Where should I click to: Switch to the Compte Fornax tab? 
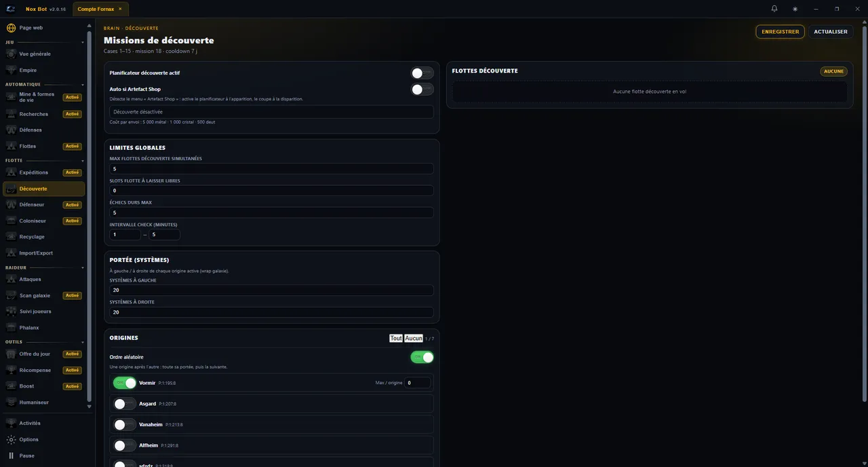coord(96,9)
